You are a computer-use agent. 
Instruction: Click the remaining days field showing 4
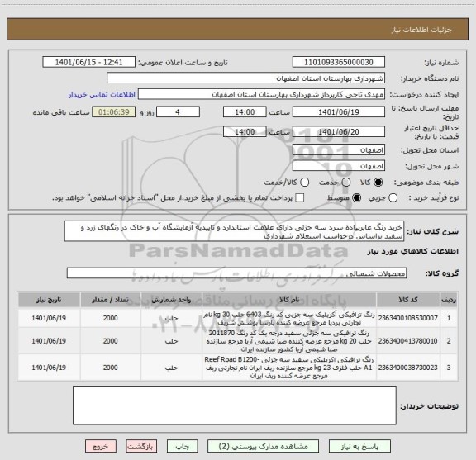(x=178, y=112)
